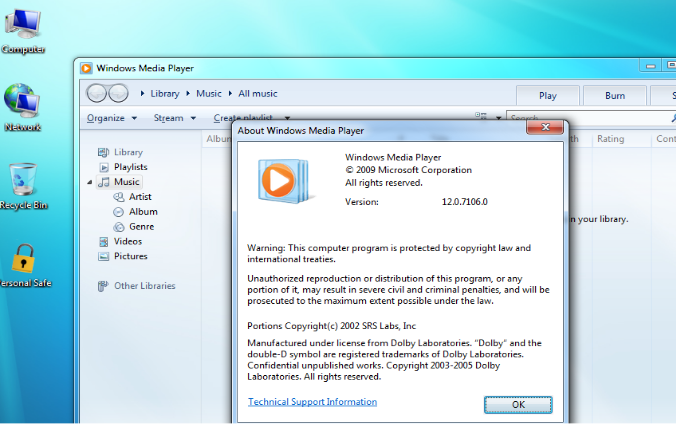
Task: Select Music in the breadcrumb path
Action: click(x=209, y=94)
